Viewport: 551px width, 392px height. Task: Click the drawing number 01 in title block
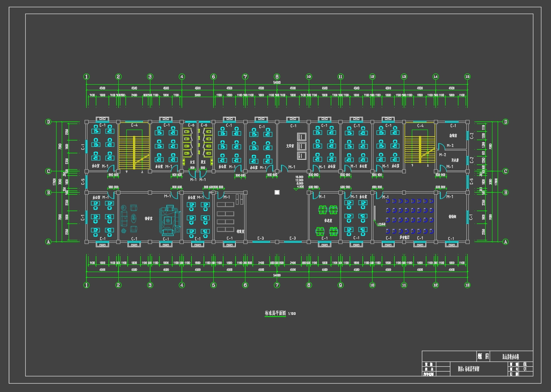[525, 369]
